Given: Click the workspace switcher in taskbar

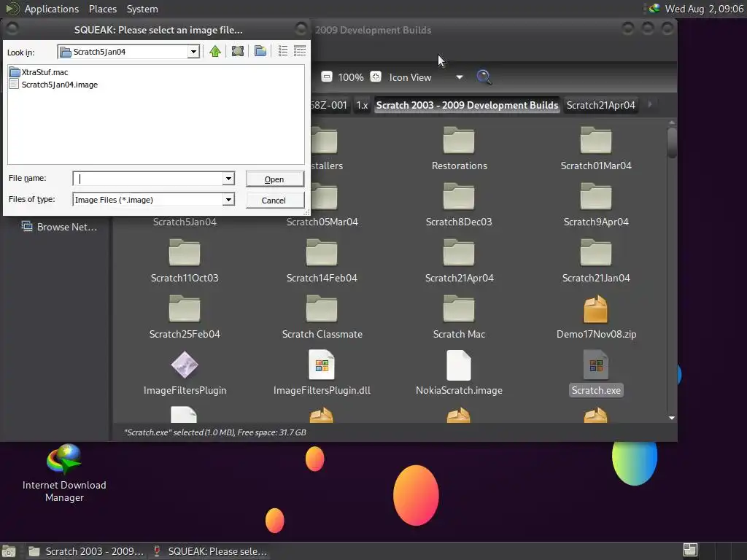Looking at the screenshot, I should coord(690,551).
